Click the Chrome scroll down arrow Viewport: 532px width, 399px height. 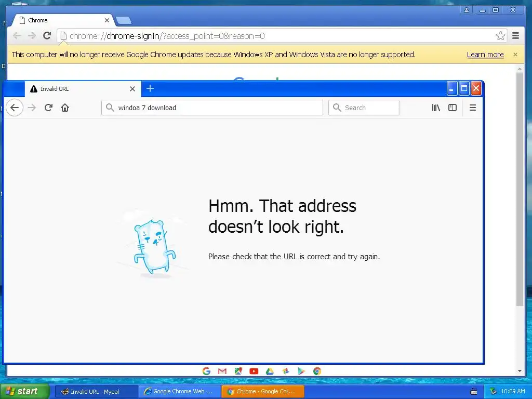pyautogui.click(x=520, y=371)
